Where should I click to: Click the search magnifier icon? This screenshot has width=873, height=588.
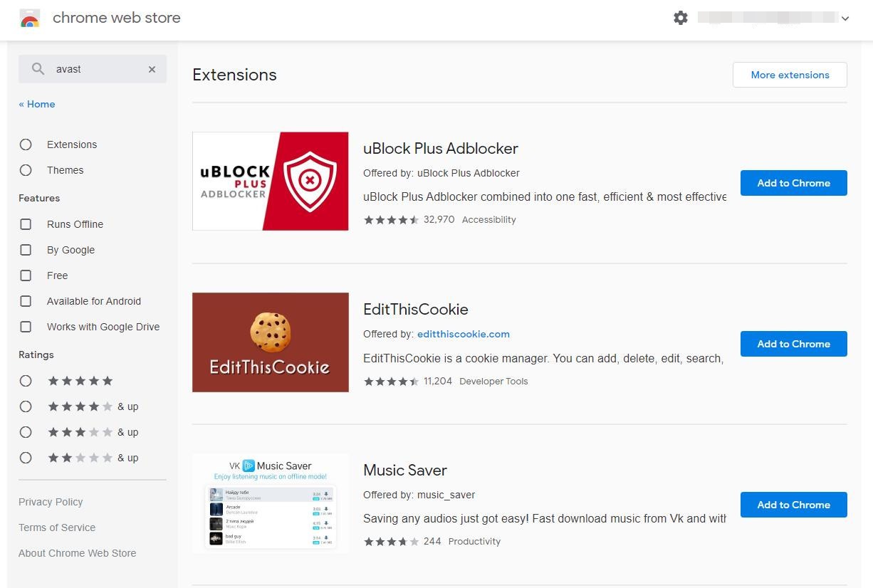point(38,68)
